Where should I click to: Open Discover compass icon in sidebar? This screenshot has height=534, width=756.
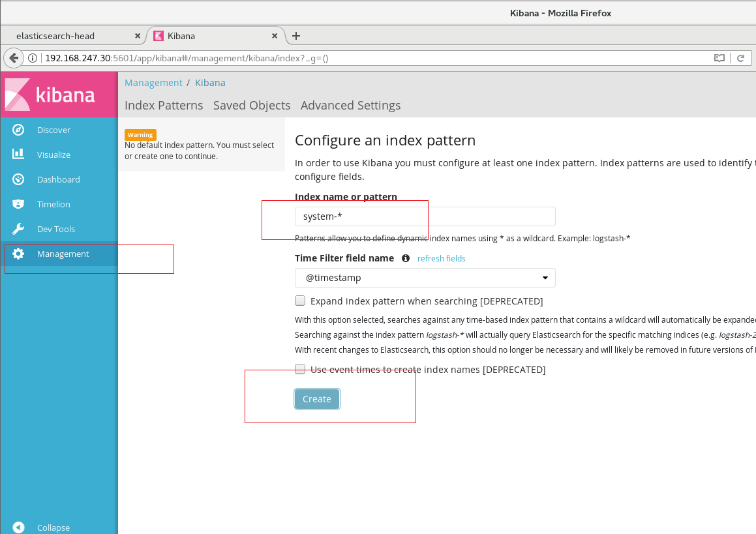pos(18,130)
